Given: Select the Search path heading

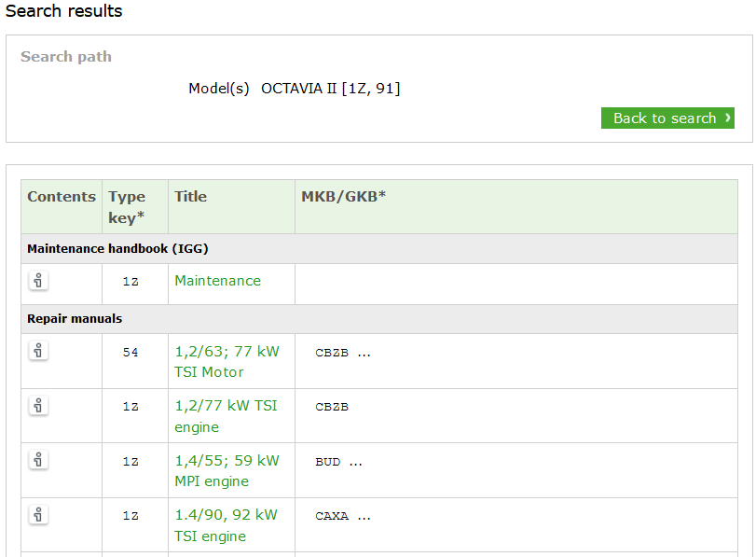Looking at the screenshot, I should tap(66, 57).
